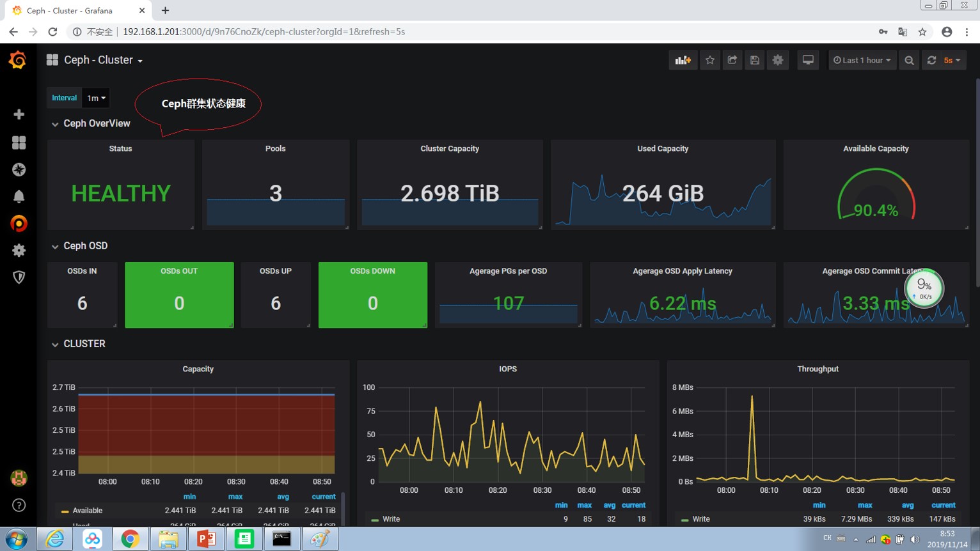Toggle the Write series in IOPS legend
980x551 pixels.
[x=391, y=519]
